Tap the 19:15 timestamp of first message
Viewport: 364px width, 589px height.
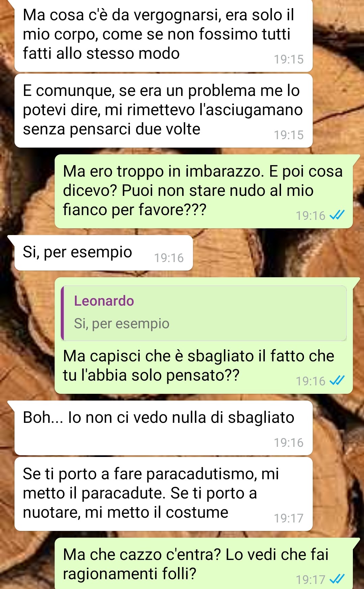289,59
